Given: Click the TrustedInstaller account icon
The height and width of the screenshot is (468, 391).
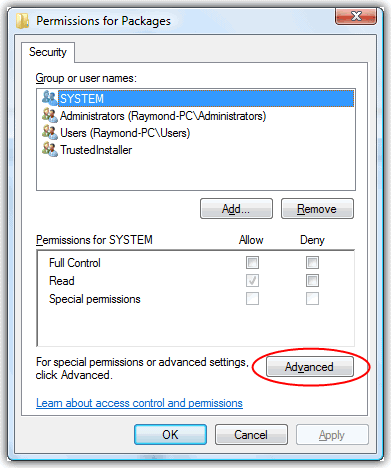Looking at the screenshot, I should (x=50, y=149).
